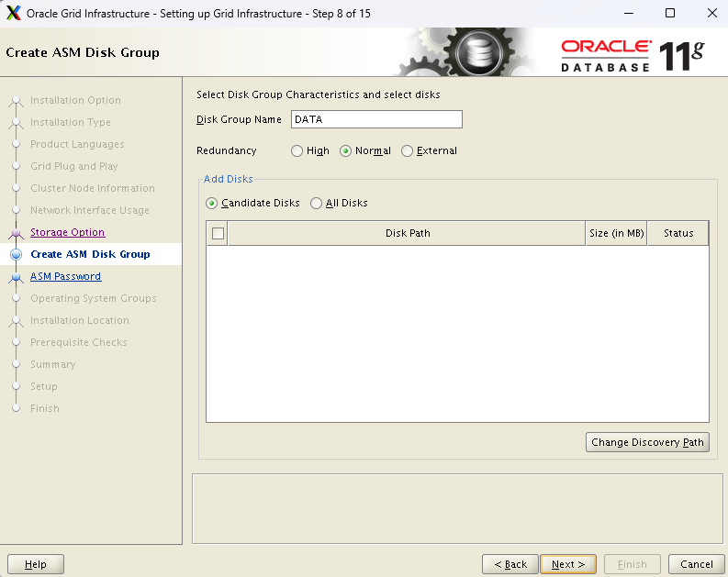Cancel the Grid Infrastructure installation
The width and height of the screenshot is (728, 577).
pyautogui.click(x=697, y=564)
